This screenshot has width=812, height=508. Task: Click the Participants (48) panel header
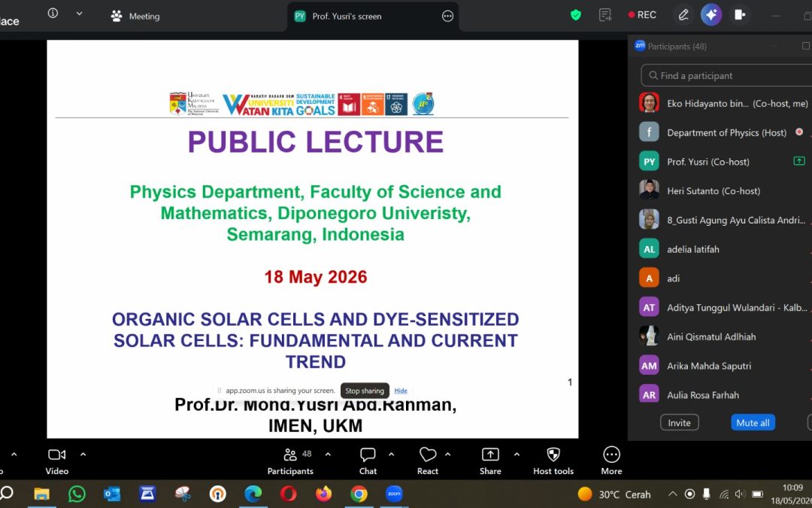click(x=677, y=46)
